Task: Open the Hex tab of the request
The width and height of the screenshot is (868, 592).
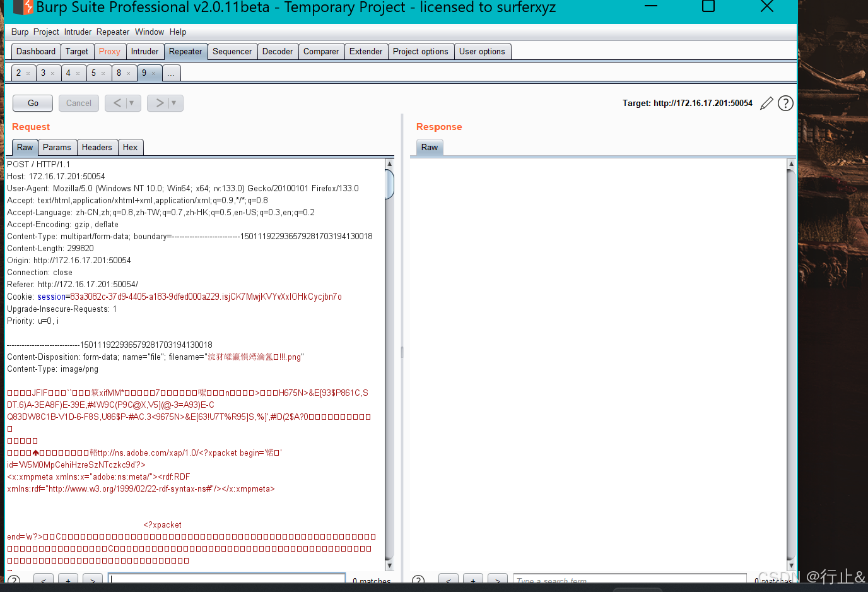Action: 131,147
